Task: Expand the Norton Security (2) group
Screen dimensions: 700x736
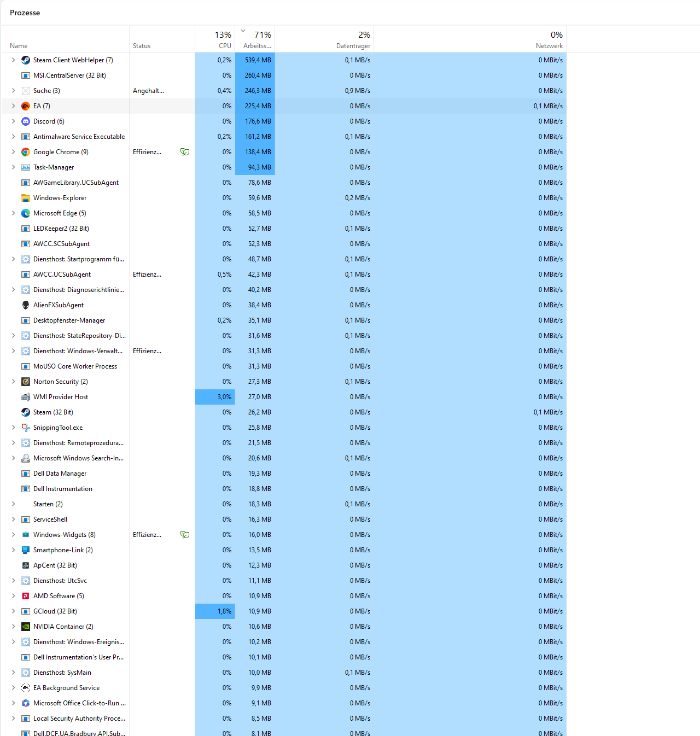Action: click(14, 382)
